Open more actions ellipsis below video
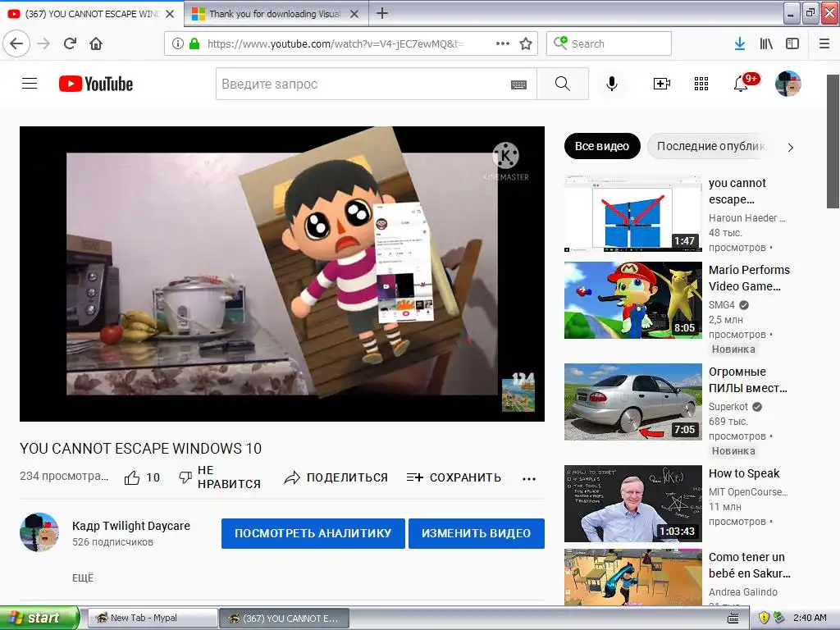 pos(529,479)
